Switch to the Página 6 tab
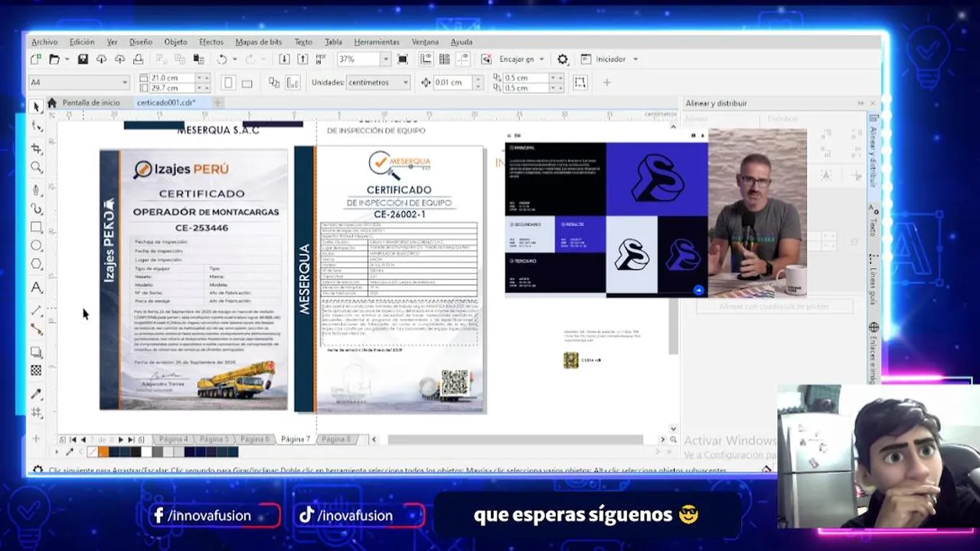The width and height of the screenshot is (980, 551). pyautogui.click(x=255, y=439)
